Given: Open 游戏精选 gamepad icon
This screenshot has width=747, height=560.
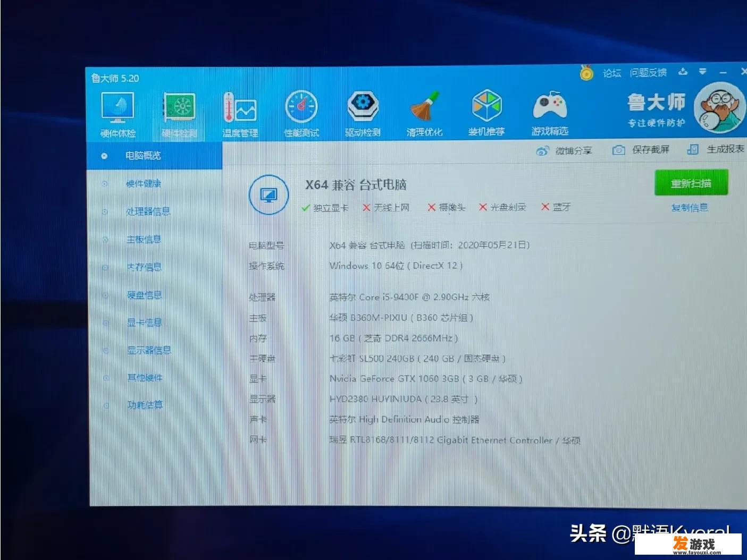Looking at the screenshot, I should 550,113.
